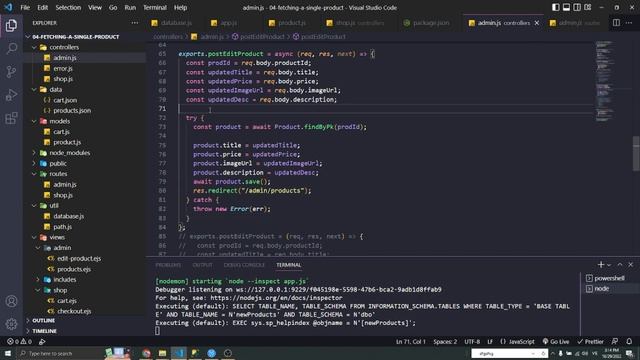Open the Run and Debug view
The width and height of the screenshot is (640, 360).
(x=11, y=95)
